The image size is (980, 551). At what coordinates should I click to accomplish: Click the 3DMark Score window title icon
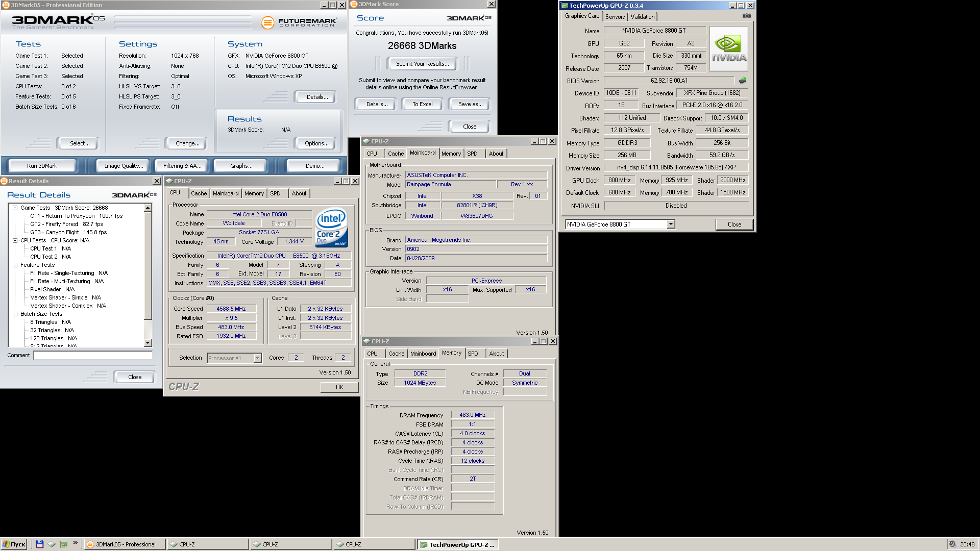tap(353, 4)
